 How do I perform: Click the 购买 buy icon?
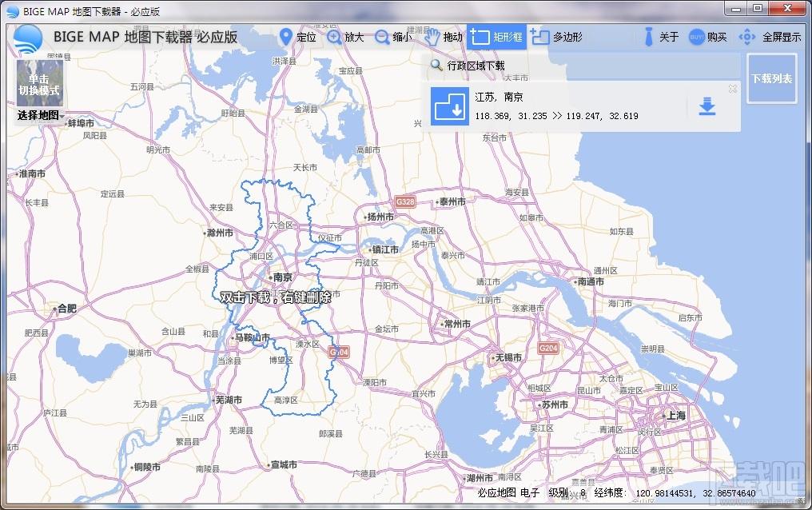[697, 37]
